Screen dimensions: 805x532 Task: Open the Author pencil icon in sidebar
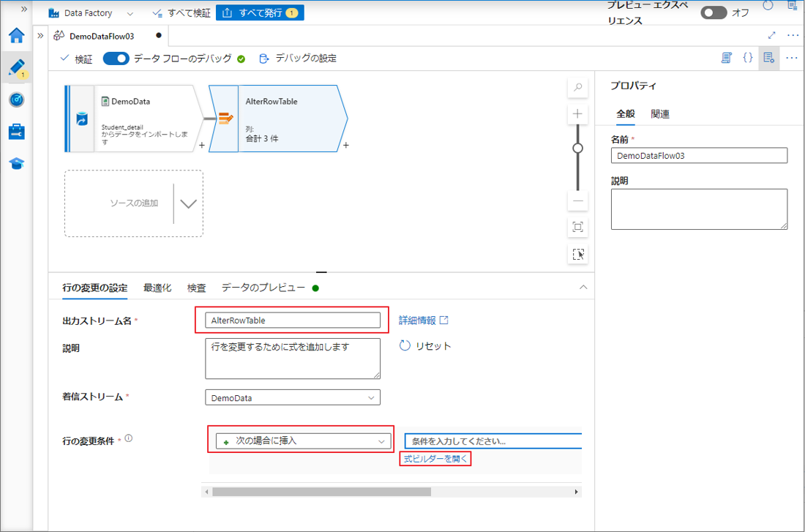tap(16, 68)
